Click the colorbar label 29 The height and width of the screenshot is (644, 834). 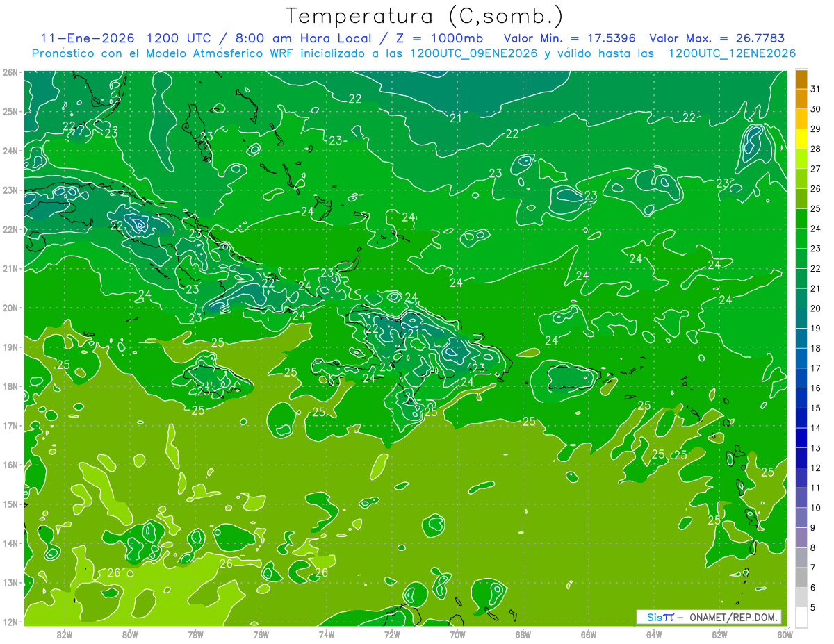815,129
